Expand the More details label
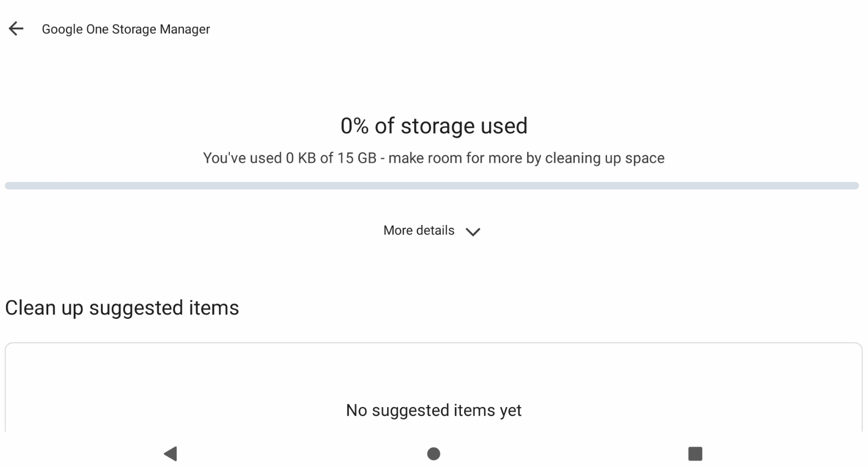This screenshot has width=868, height=466. click(x=419, y=231)
